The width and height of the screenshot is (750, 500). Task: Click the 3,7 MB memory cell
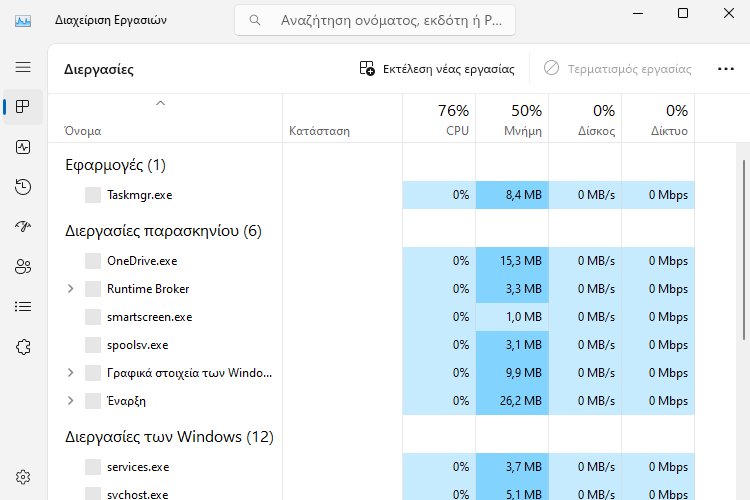pos(512,467)
